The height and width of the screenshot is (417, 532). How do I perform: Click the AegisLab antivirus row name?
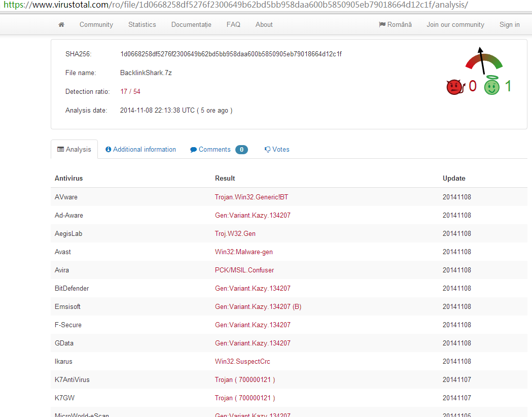(x=68, y=234)
